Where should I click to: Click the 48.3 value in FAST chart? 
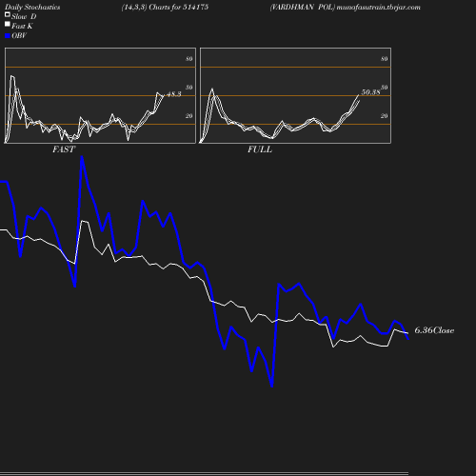click(x=174, y=94)
